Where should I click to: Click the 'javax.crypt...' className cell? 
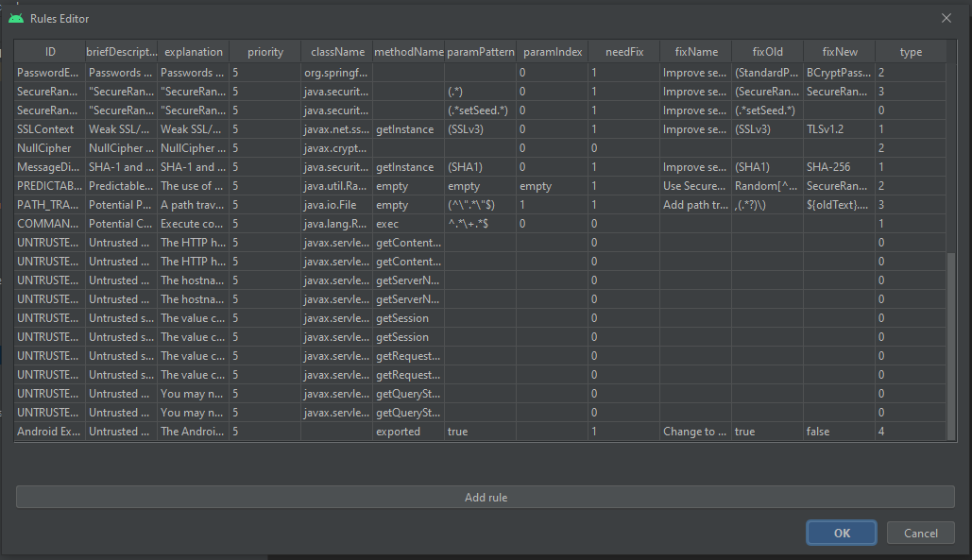click(337, 148)
